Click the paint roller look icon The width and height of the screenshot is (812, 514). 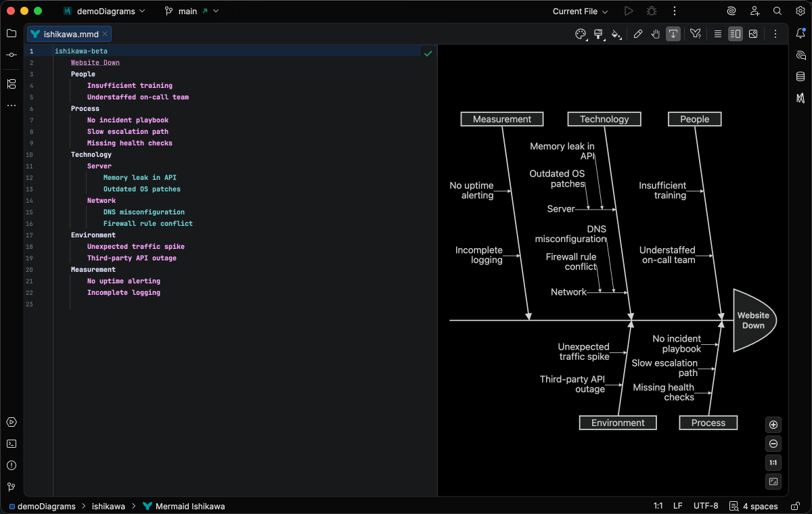(598, 34)
